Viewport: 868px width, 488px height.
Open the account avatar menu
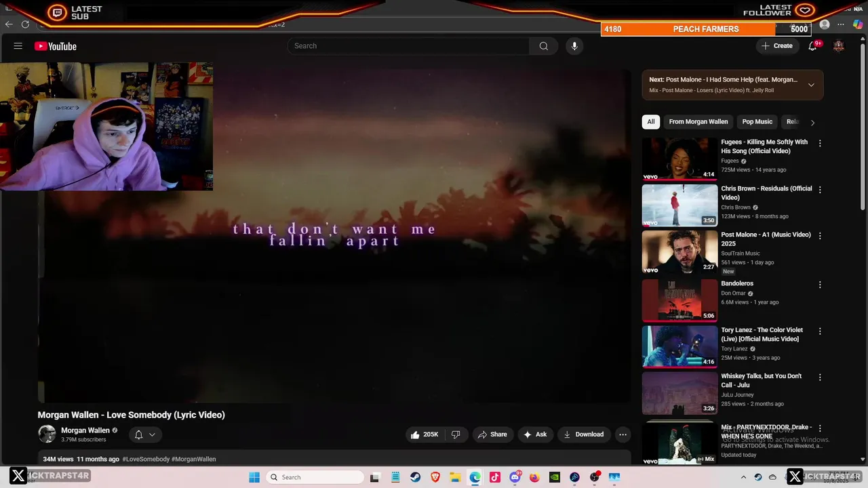(839, 46)
